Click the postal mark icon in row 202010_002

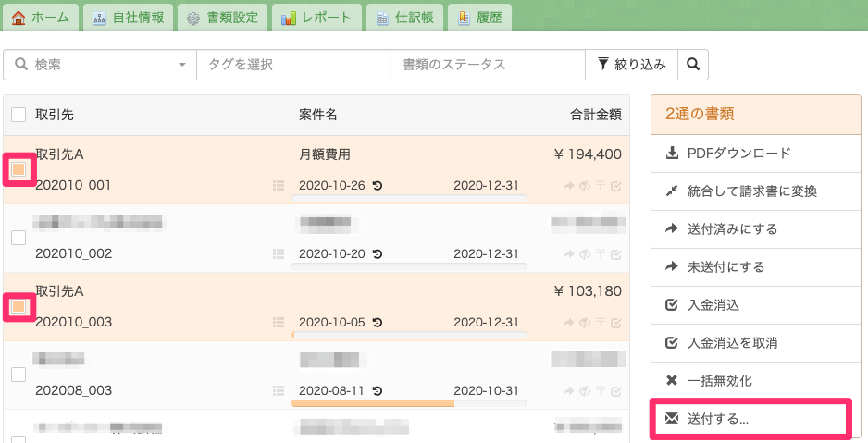tap(601, 254)
